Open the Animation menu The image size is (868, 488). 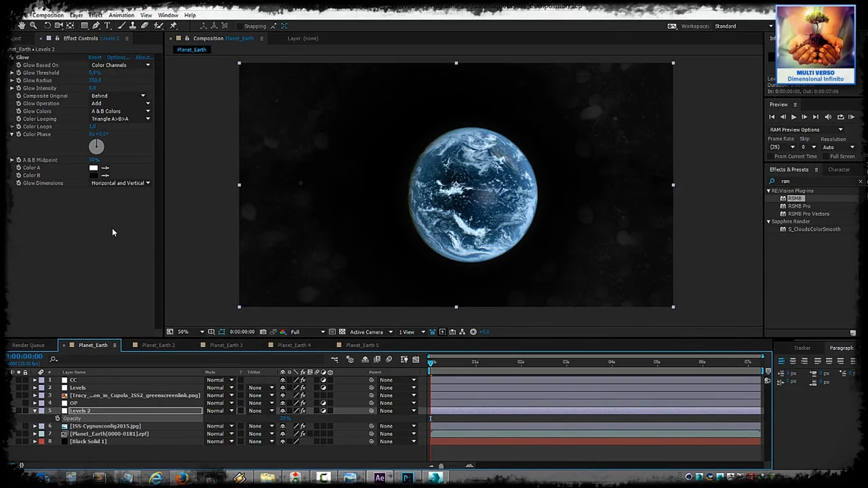(x=121, y=15)
